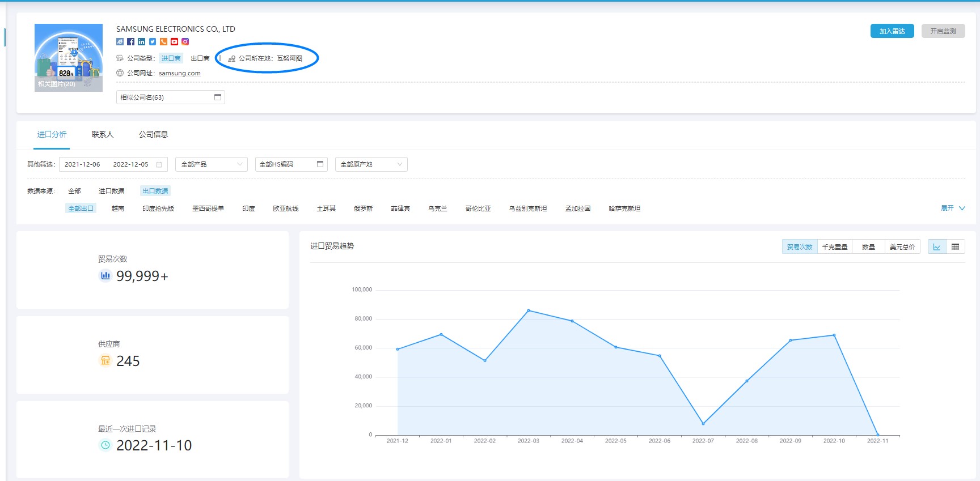Open the 相关图片(20) company thumbnail

tap(69, 58)
